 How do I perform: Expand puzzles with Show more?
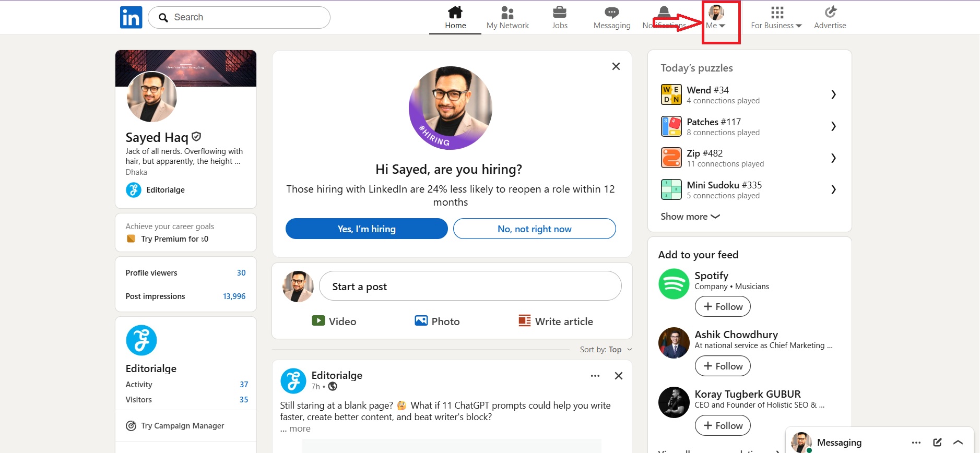(690, 217)
